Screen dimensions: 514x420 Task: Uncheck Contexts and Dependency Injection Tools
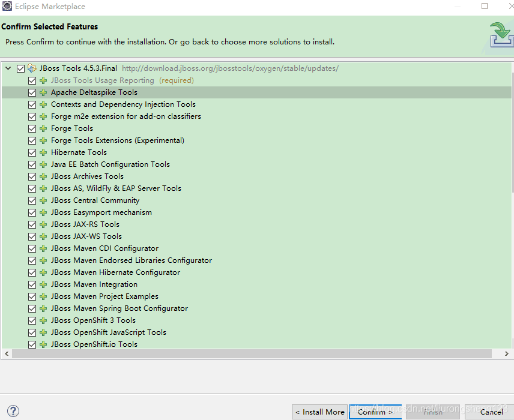[x=32, y=104]
